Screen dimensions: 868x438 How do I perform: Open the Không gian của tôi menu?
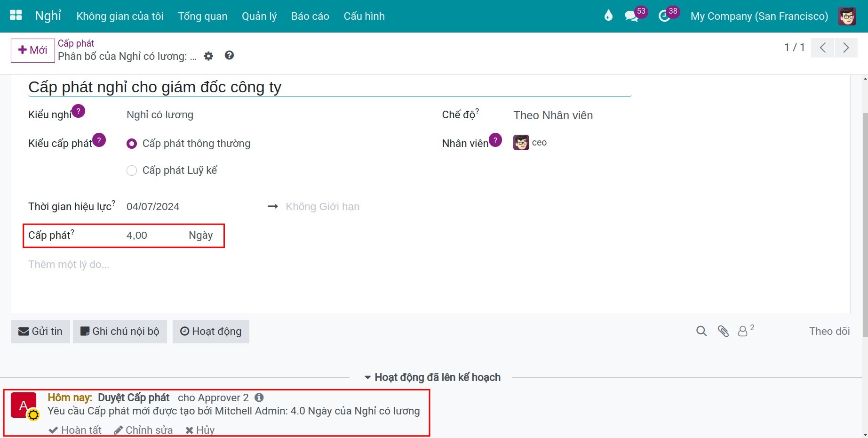click(x=120, y=16)
